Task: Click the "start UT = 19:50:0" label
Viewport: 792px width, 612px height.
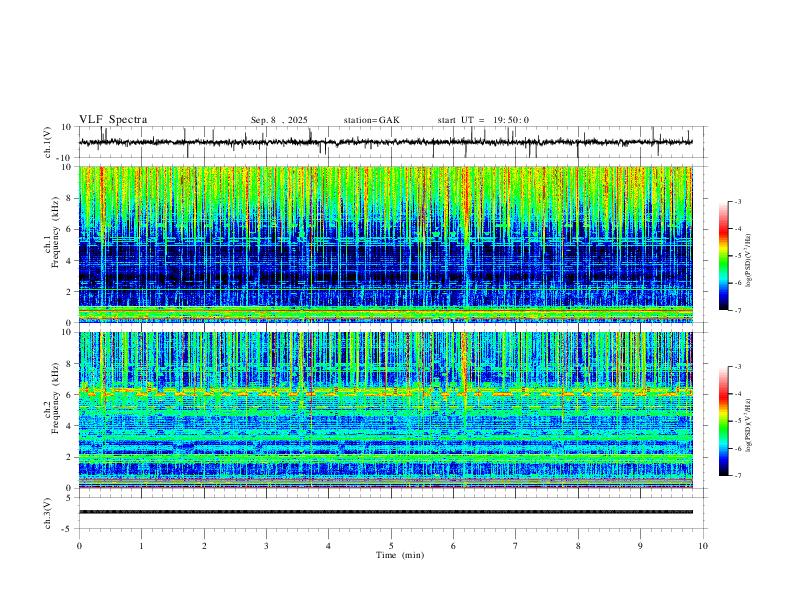Action: coord(483,120)
